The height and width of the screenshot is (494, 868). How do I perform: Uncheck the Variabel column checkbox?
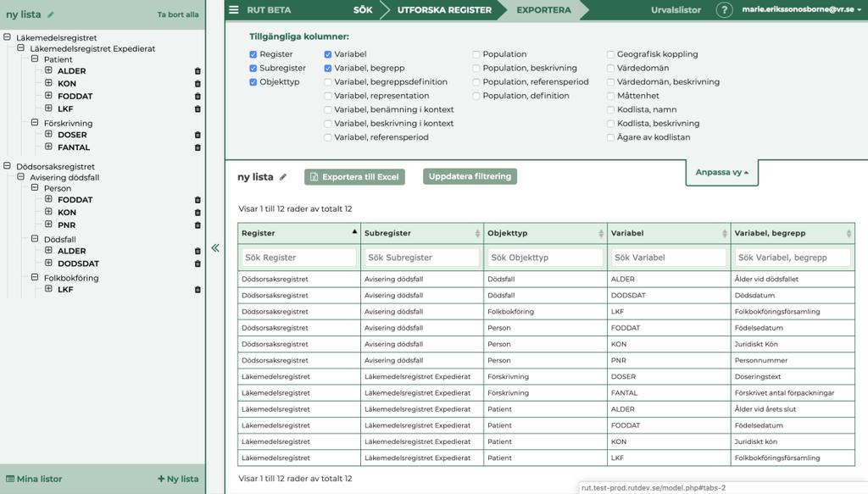click(x=328, y=54)
